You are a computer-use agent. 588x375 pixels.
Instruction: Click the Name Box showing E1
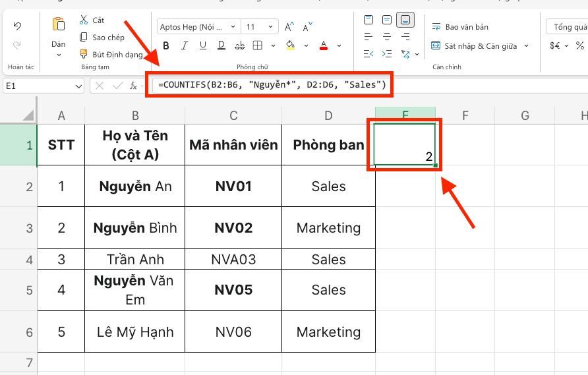(x=39, y=86)
